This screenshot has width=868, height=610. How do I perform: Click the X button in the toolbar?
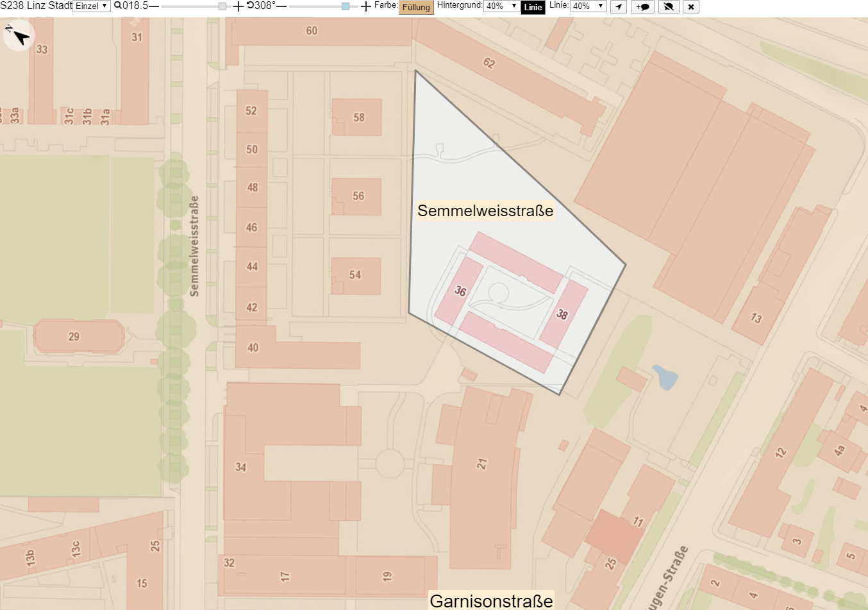691,7
